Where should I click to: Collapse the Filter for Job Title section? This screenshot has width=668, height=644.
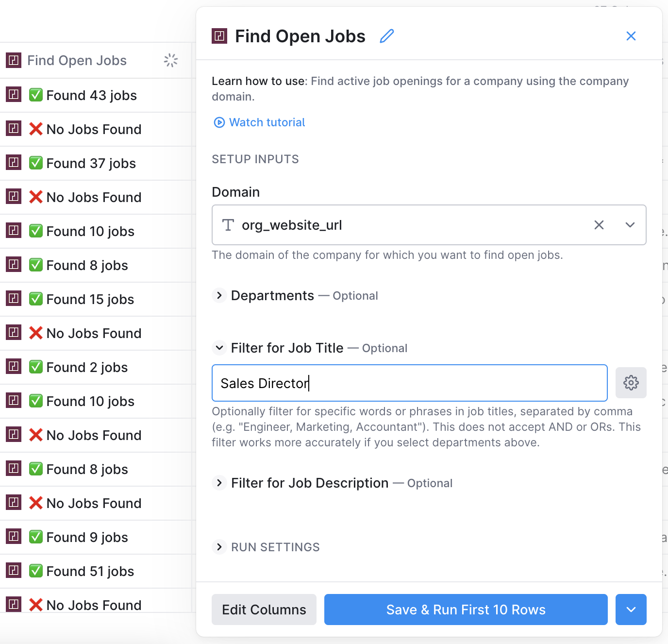[x=219, y=348]
